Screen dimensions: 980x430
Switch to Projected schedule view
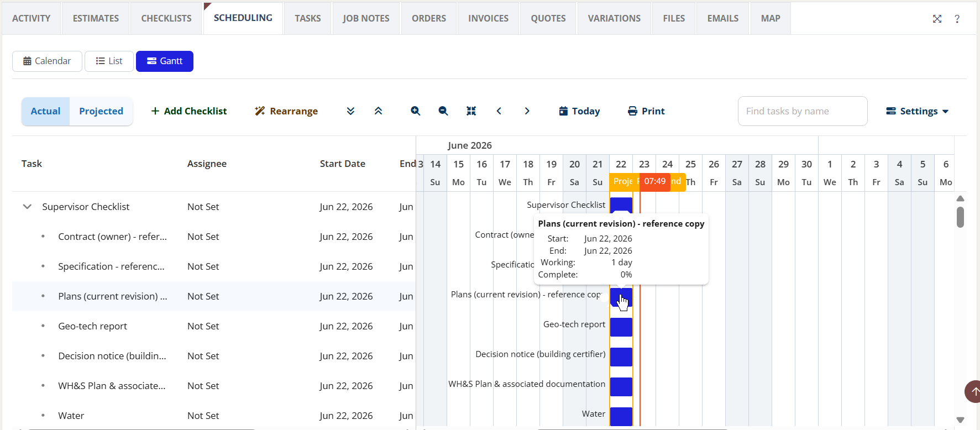[101, 111]
